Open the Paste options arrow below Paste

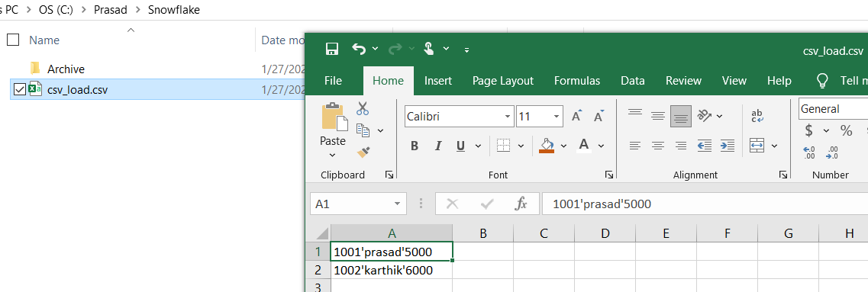333,156
